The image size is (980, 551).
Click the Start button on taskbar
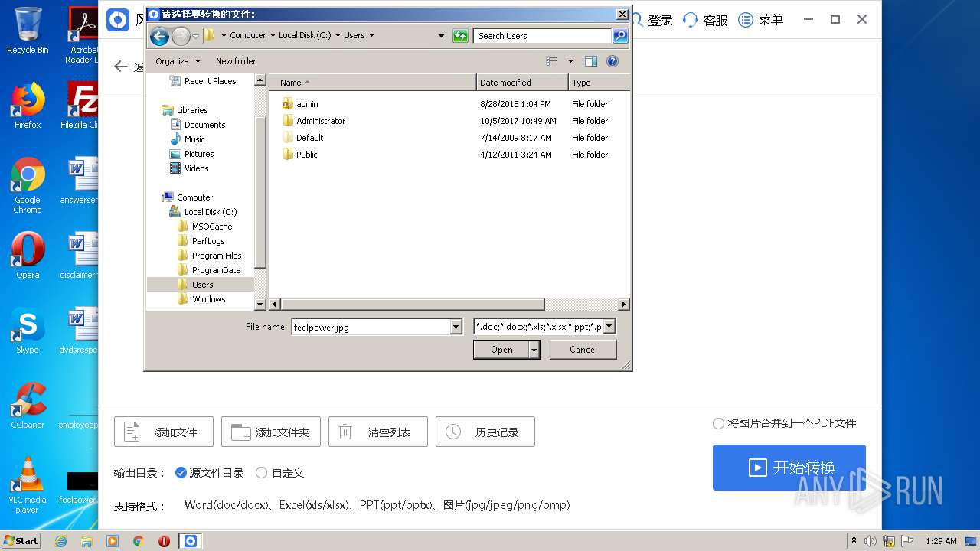click(21, 541)
